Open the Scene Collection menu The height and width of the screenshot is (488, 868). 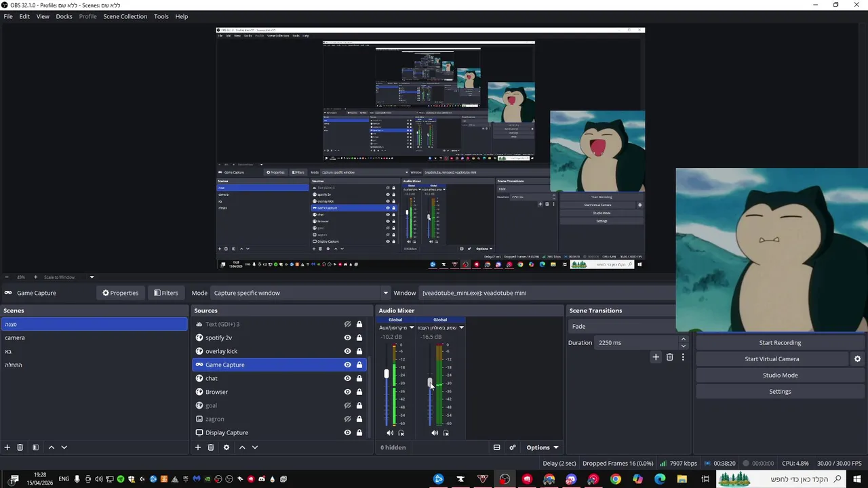[125, 16]
